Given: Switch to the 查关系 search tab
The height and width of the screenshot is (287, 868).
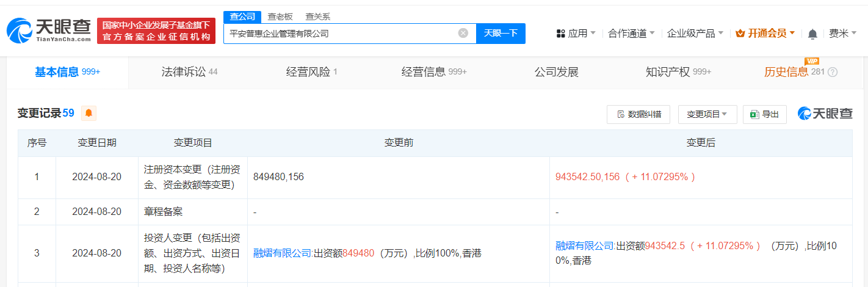Looking at the screenshot, I should (317, 17).
